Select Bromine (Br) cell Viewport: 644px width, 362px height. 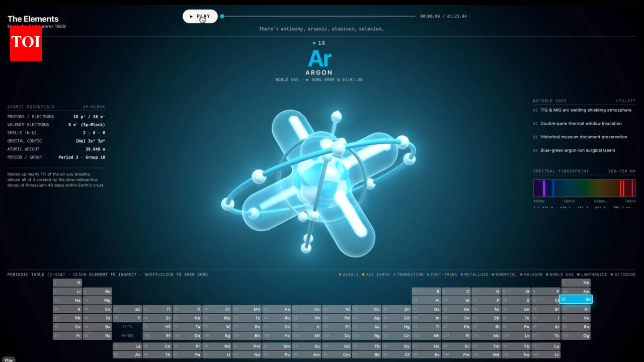point(546,309)
